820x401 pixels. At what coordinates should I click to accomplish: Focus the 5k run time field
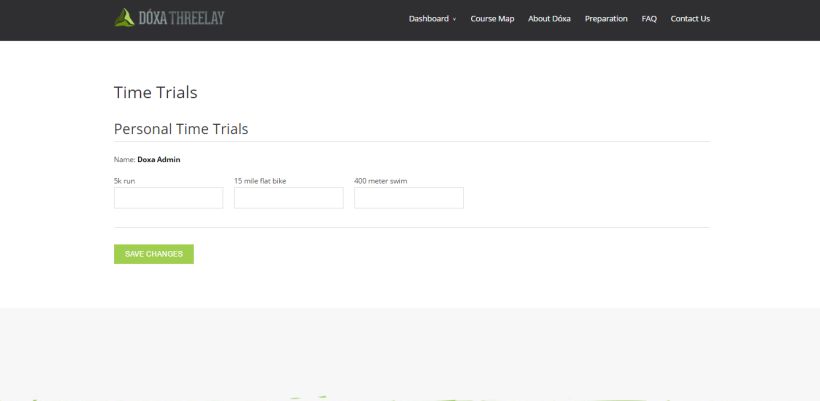point(168,198)
